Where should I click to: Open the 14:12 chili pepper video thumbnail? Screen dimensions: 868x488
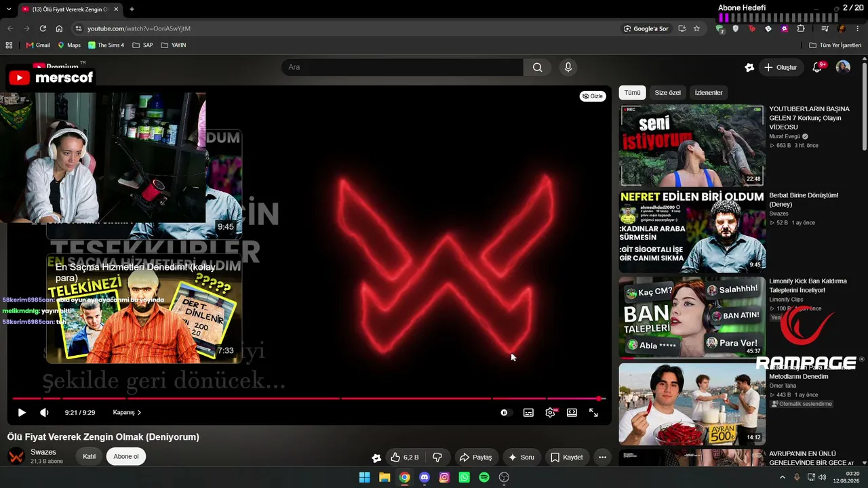click(692, 404)
